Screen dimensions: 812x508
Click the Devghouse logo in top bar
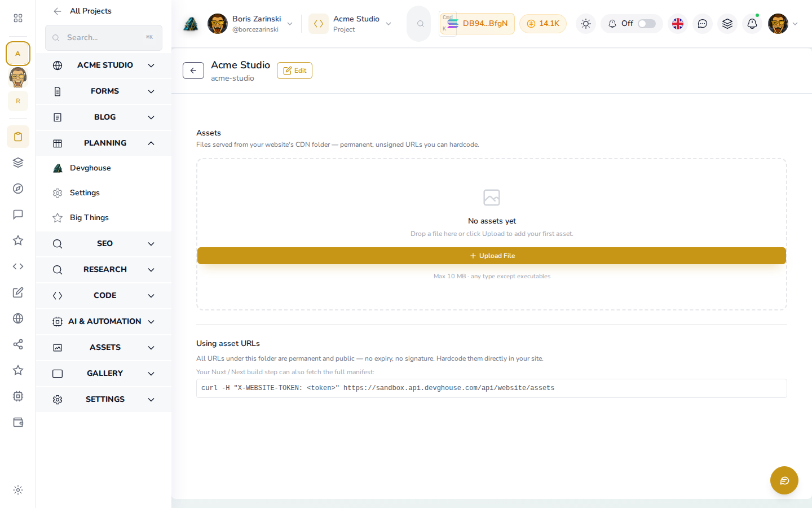pyautogui.click(x=191, y=24)
